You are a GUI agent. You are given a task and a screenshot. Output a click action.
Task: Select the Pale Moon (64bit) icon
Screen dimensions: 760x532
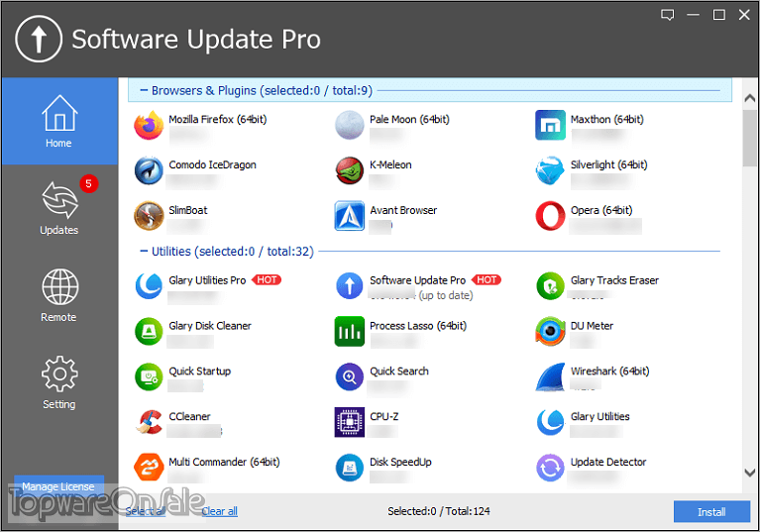[x=349, y=125]
